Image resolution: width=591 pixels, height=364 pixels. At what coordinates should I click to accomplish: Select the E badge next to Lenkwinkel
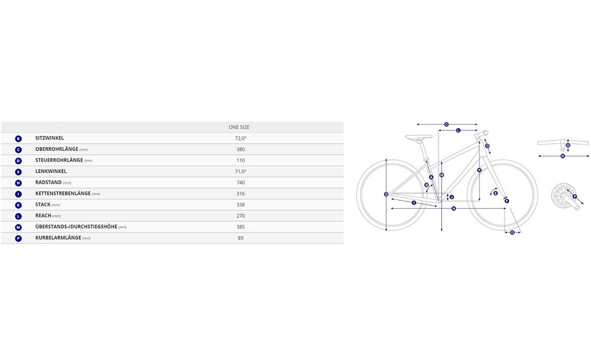click(x=18, y=172)
